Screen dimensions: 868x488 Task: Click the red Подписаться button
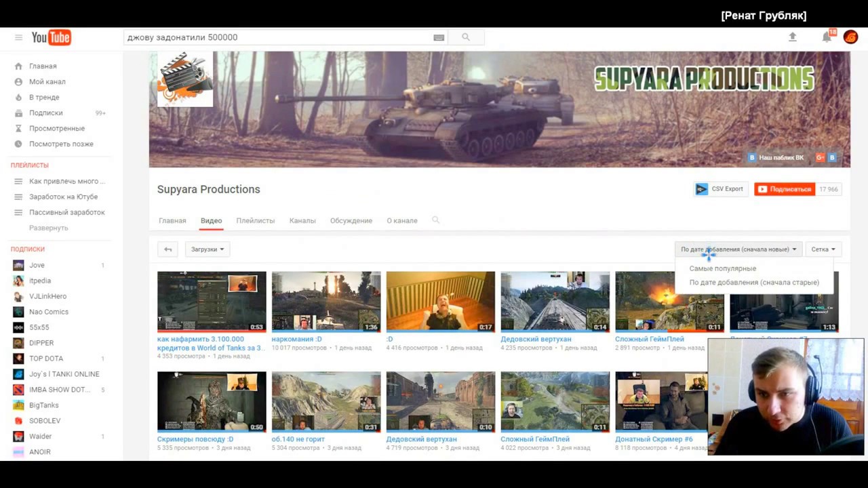(x=784, y=189)
